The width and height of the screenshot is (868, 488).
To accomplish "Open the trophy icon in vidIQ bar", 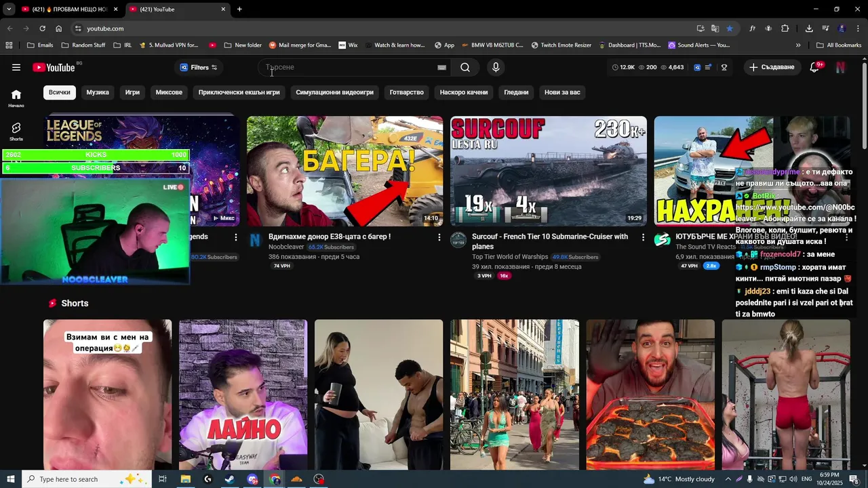I will [x=724, y=67].
